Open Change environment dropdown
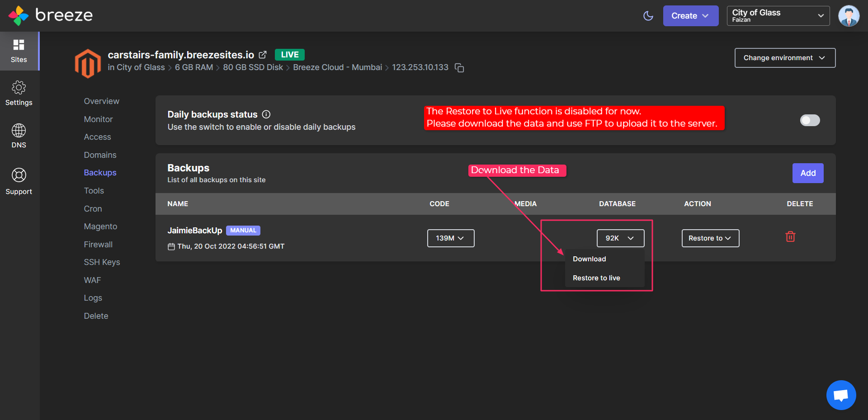Viewport: 868px width, 420px height. (785, 58)
